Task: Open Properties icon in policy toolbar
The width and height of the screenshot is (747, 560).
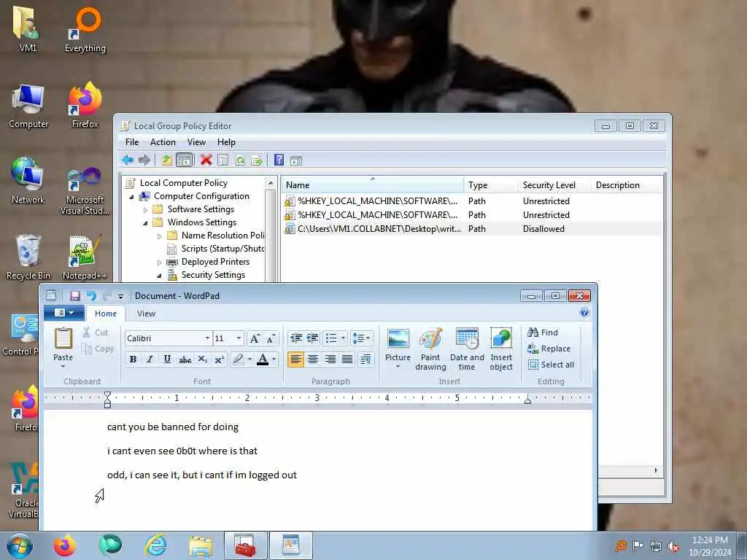Action: (x=223, y=160)
